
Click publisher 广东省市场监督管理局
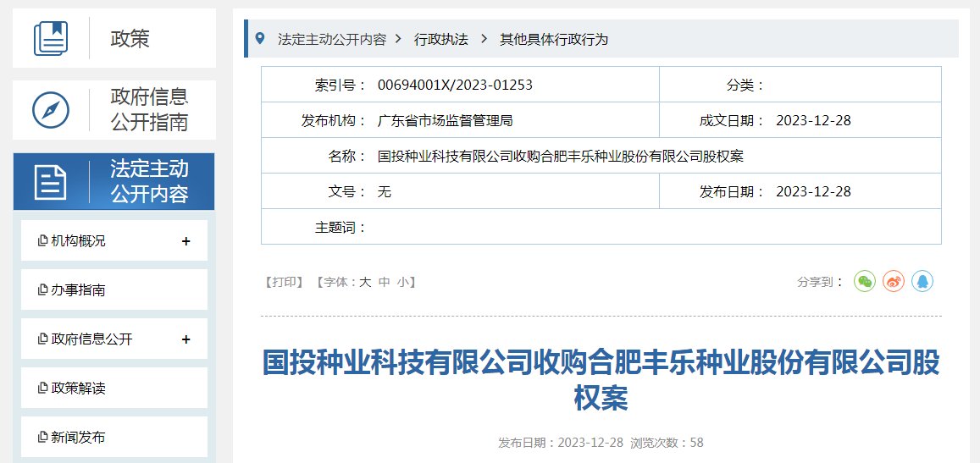445,120
